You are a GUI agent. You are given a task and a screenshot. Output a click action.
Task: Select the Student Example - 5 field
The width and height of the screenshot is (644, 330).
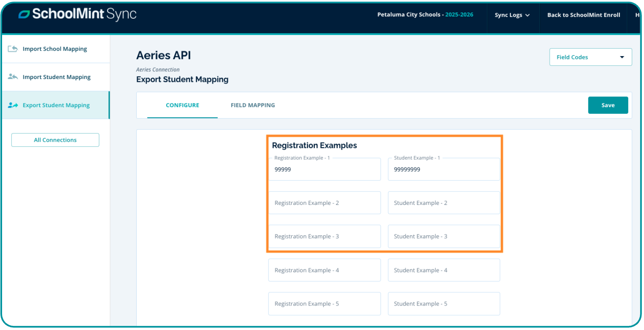[x=444, y=304]
